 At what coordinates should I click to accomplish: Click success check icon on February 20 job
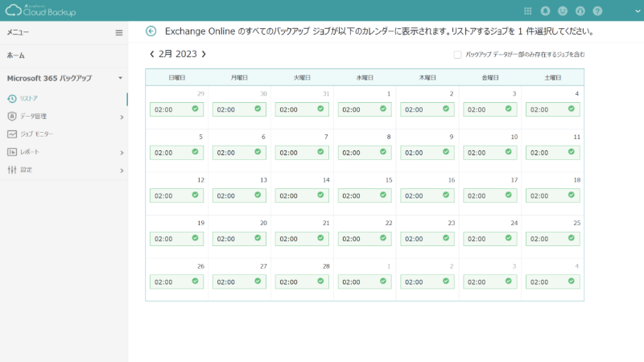click(258, 238)
